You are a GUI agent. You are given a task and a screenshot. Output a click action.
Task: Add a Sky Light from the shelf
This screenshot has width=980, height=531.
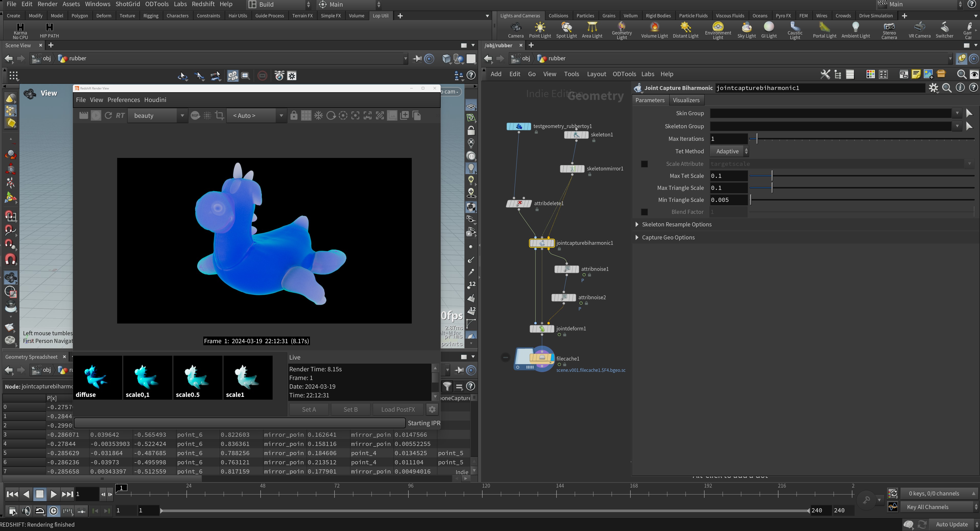point(747,30)
